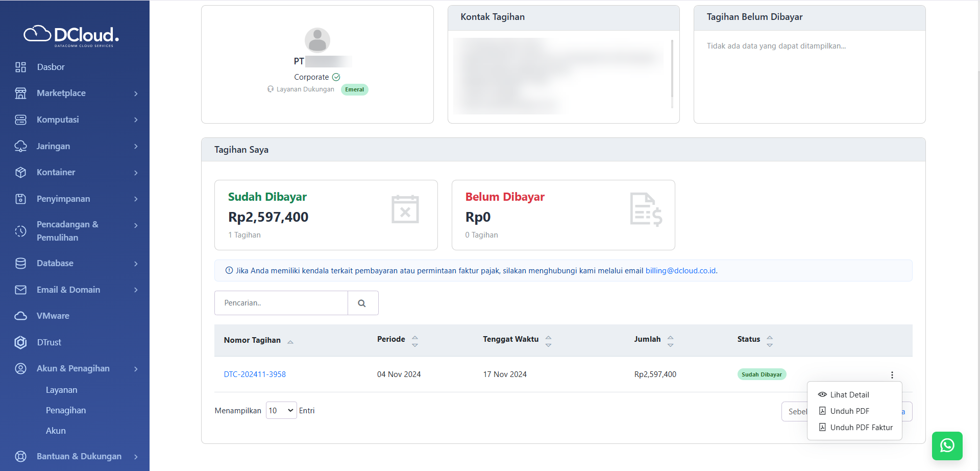Sort table by Periode column
Image resolution: width=980 pixels, height=471 pixels.
point(414,341)
